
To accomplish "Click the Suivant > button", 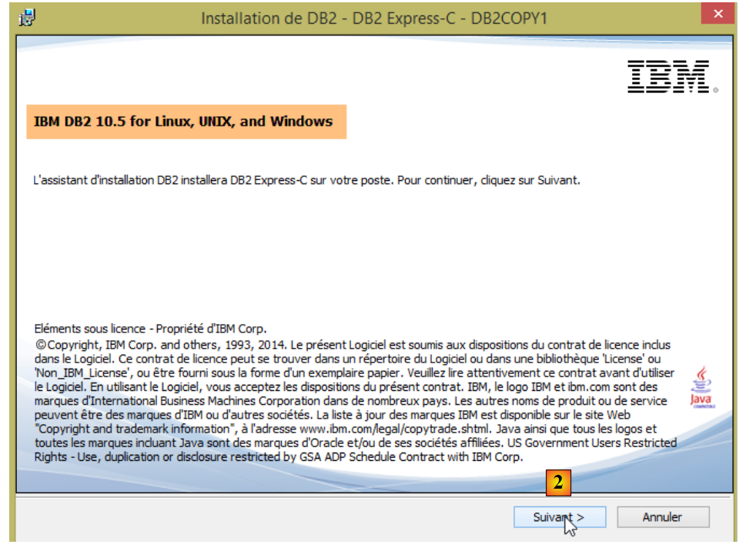I will [559, 518].
